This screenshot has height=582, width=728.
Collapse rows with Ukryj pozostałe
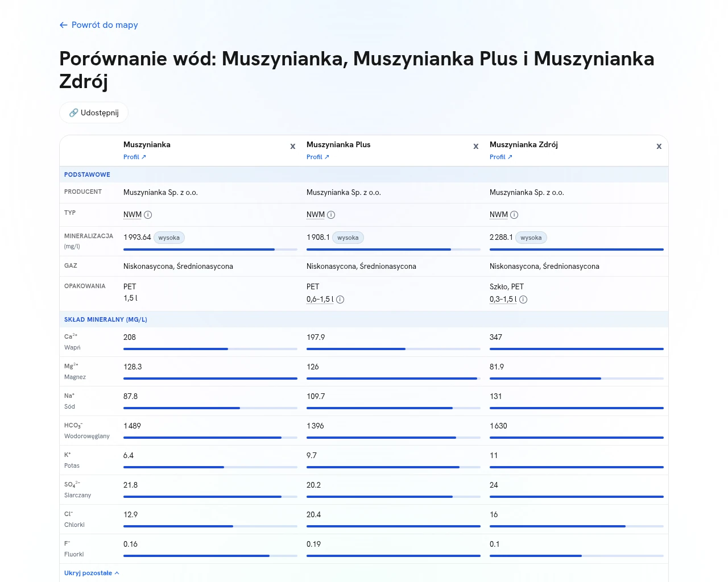92,573
